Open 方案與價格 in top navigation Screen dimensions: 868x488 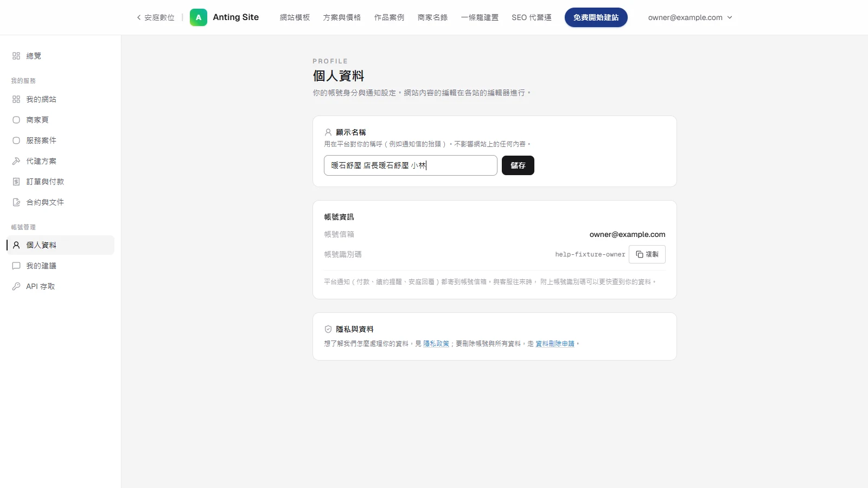342,17
